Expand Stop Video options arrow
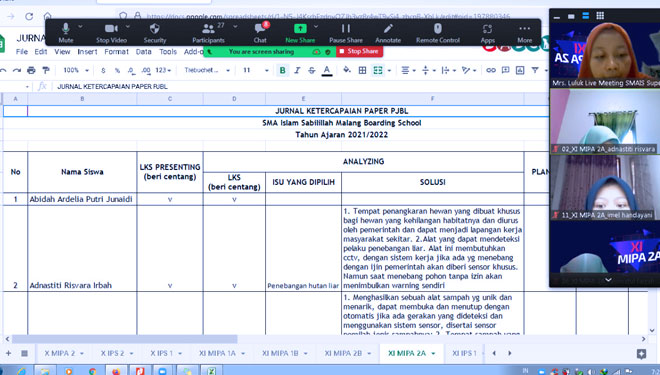The height and width of the screenshot is (375, 660). coord(128,27)
